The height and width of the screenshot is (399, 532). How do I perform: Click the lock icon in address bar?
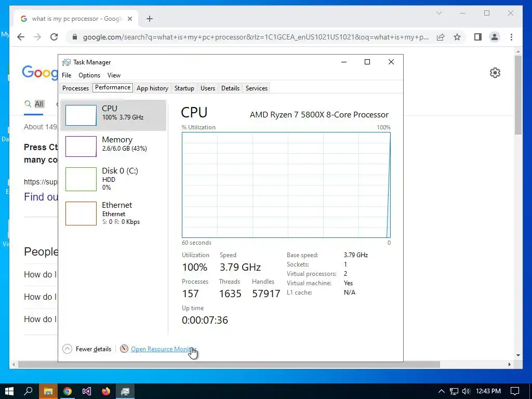75,37
